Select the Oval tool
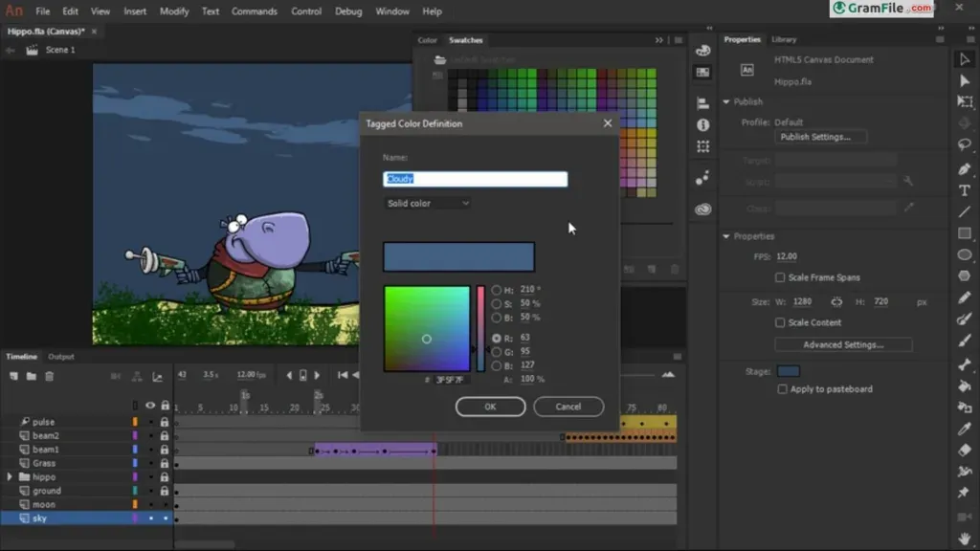This screenshot has width=980, height=551. [x=965, y=254]
